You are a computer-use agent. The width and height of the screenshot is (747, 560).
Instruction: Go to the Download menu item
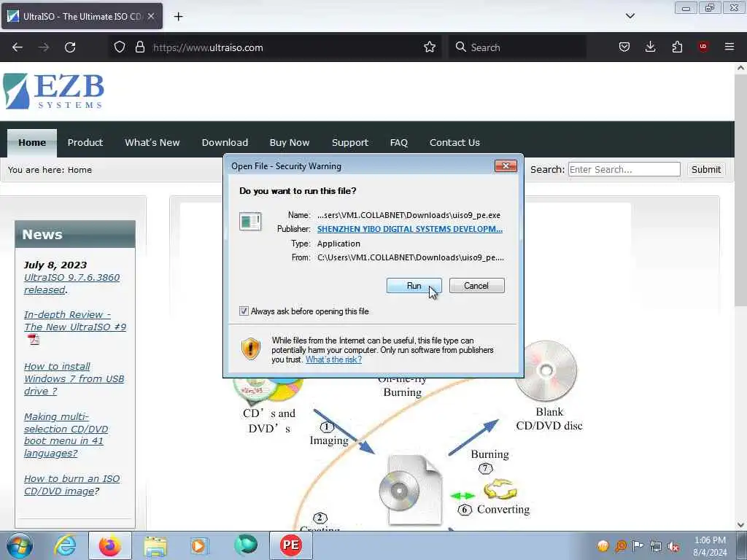point(225,143)
